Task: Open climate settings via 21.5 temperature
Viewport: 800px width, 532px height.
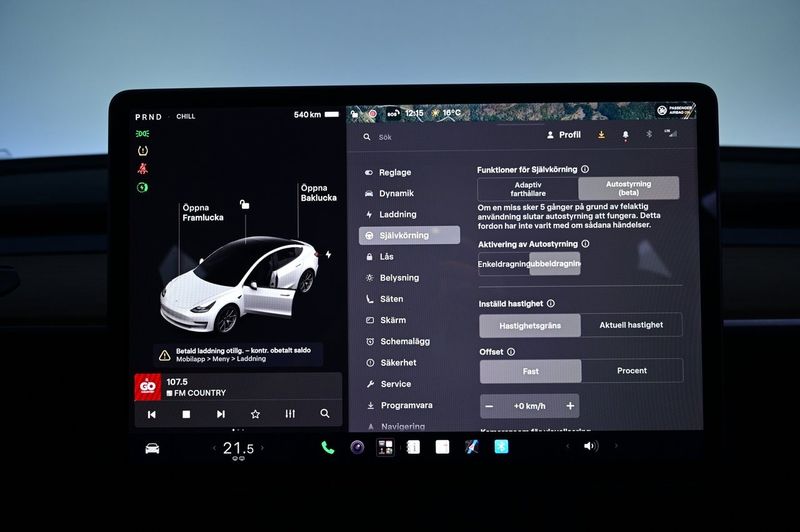Action: (x=238, y=448)
